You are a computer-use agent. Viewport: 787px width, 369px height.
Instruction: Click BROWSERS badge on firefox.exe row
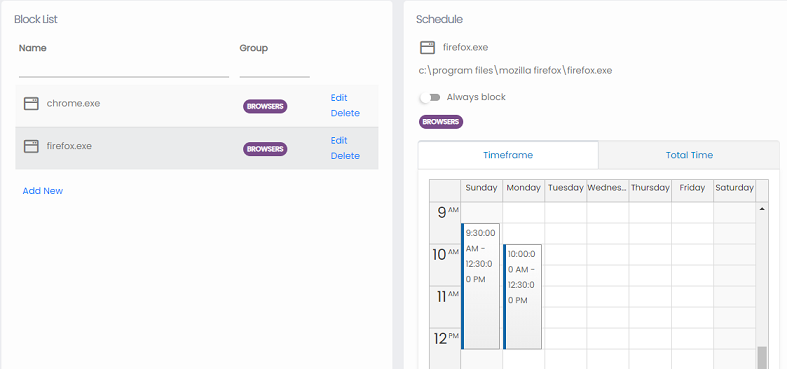[x=265, y=149]
